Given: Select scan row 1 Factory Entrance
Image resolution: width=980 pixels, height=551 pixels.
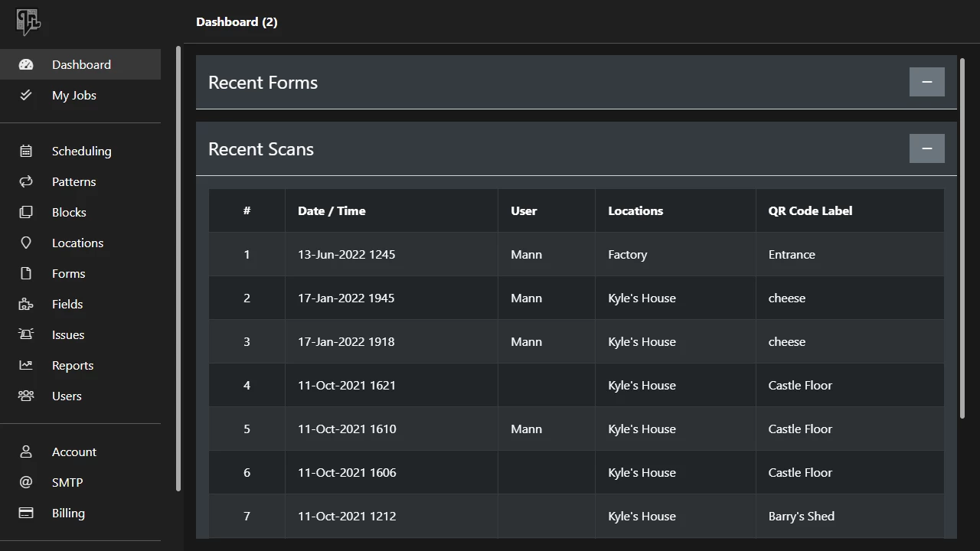Looking at the screenshot, I should 576,255.
